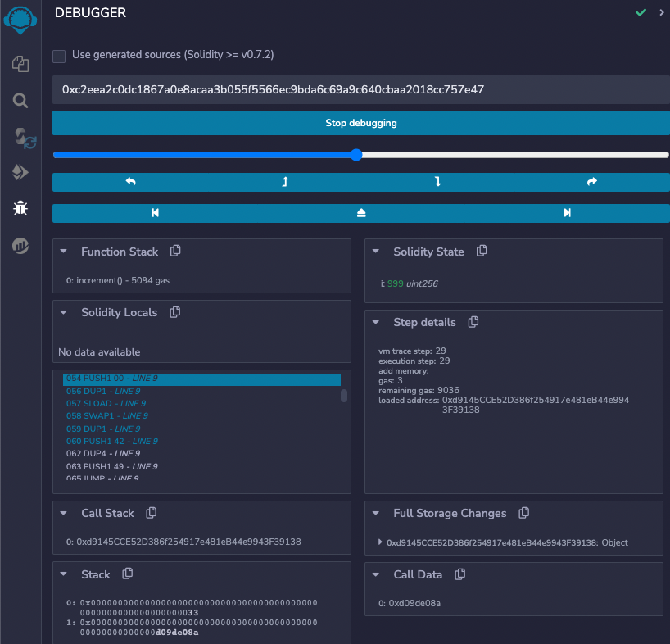This screenshot has height=644, width=670.
Task: Click Step into down arrow button
Action: coord(438,182)
